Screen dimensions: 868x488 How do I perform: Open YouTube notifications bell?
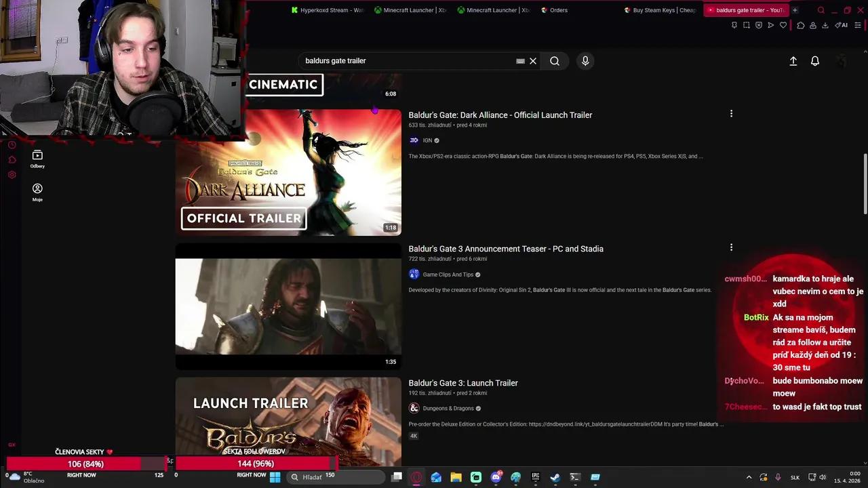point(815,61)
